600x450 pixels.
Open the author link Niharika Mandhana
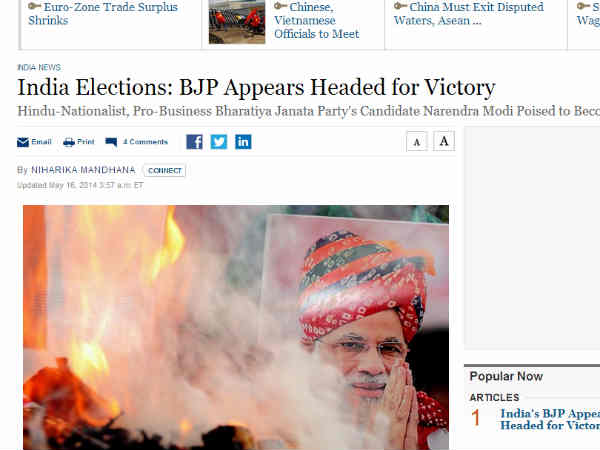point(83,170)
